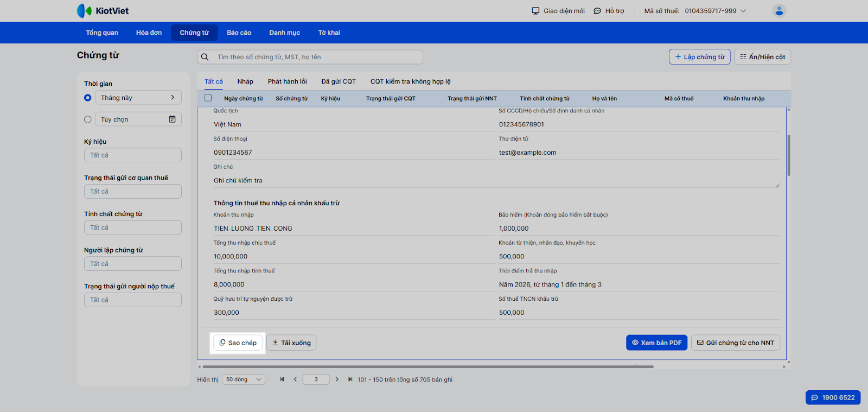Click the Họ và tên column header
Image resolution: width=868 pixels, height=412 pixels.
tap(604, 99)
